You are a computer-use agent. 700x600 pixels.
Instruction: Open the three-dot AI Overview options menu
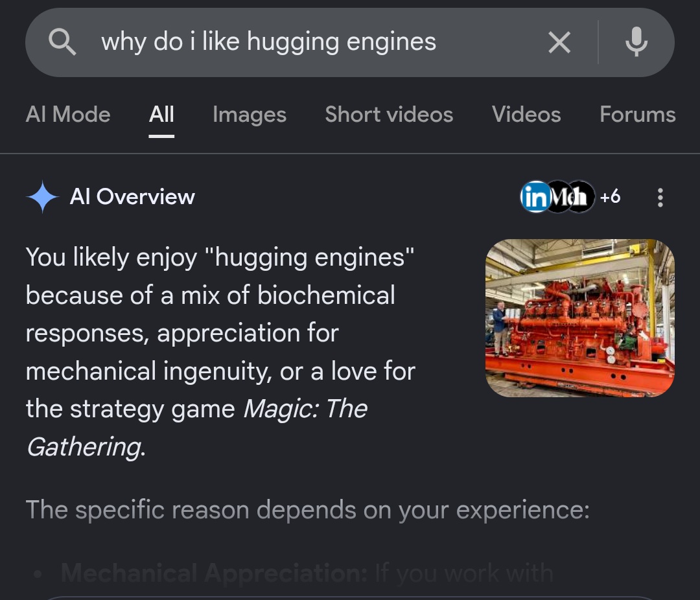pos(660,198)
